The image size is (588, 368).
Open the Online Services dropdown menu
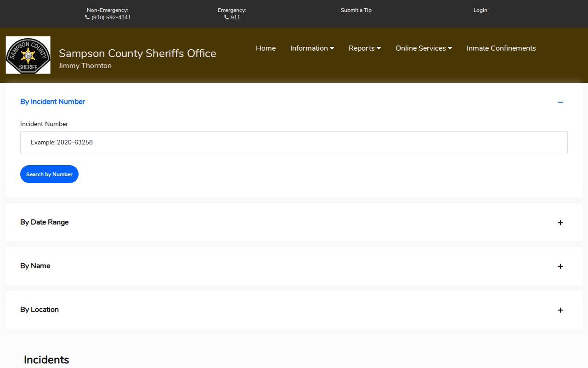(x=424, y=48)
